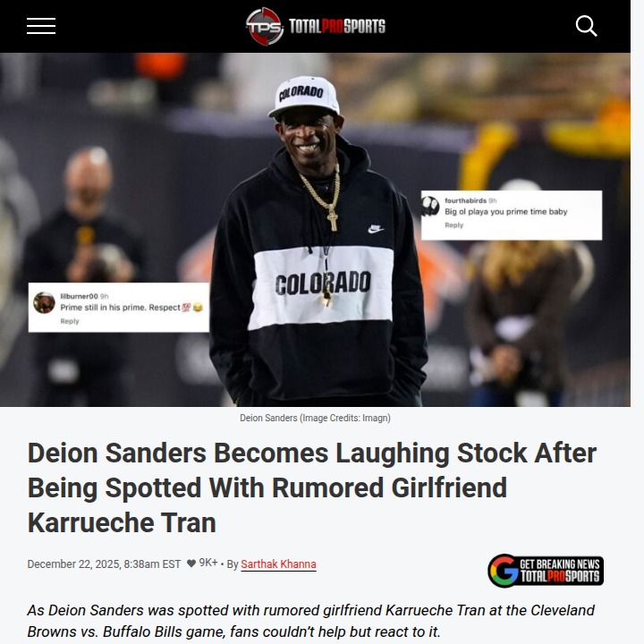Click Reply under fourthabirds comment
The width and height of the screenshot is (644, 644).
(x=453, y=225)
